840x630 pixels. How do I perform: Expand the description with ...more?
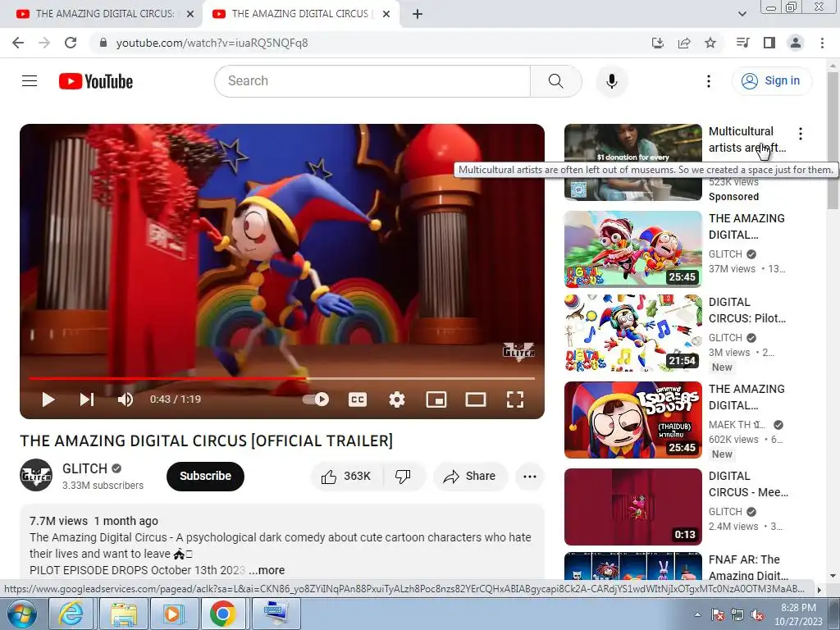(267, 570)
